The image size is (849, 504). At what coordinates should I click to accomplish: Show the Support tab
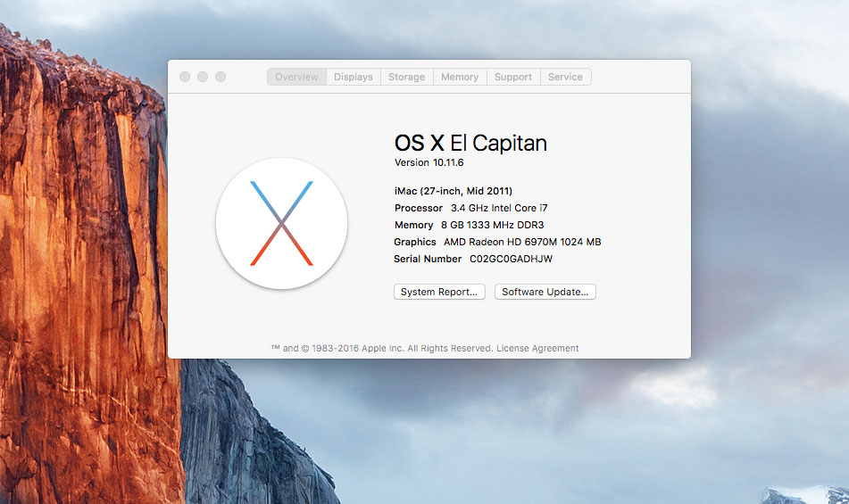tap(513, 77)
